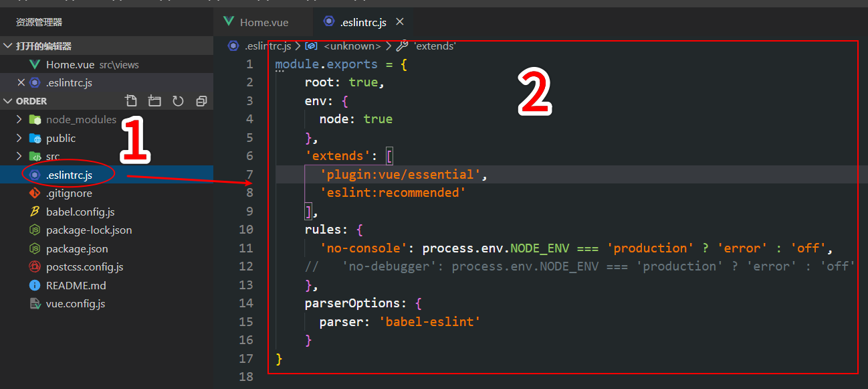Image resolution: width=868 pixels, height=389 pixels.
Task: Click line number 12 in the gutter
Action: [246, 266]
